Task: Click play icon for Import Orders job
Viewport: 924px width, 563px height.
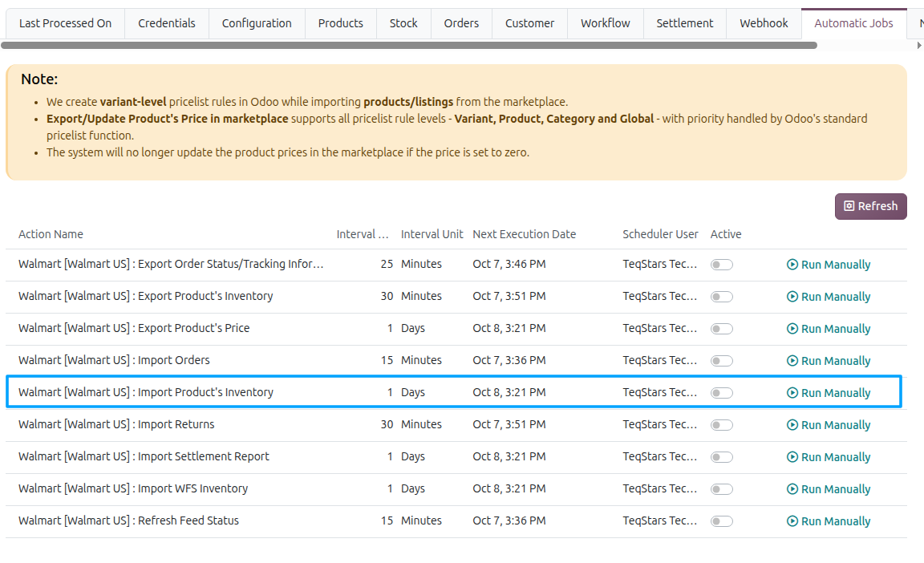Action: 792,360
